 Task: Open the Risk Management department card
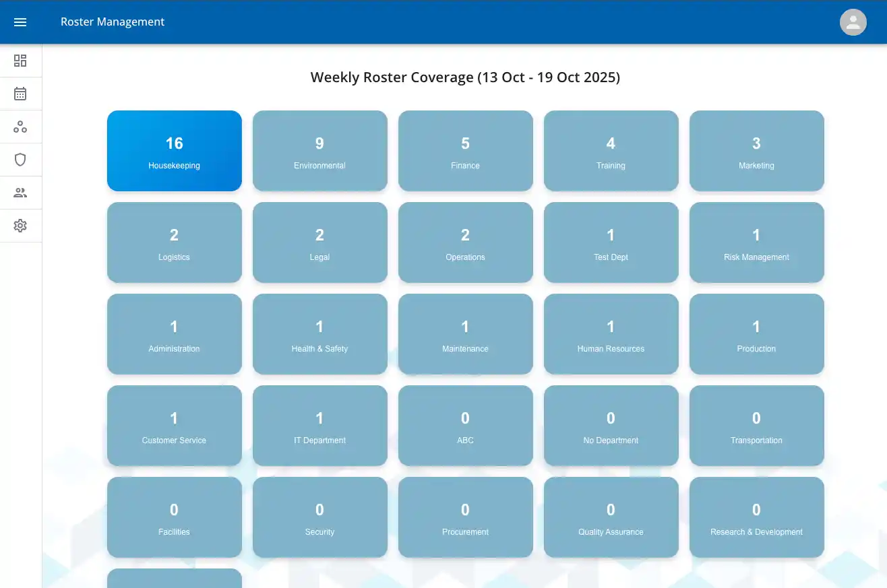[x=756, y=242]
